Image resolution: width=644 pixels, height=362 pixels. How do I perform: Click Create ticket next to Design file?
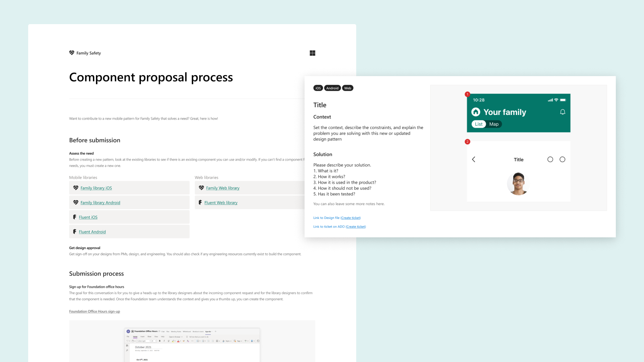(x=351, y=218)
